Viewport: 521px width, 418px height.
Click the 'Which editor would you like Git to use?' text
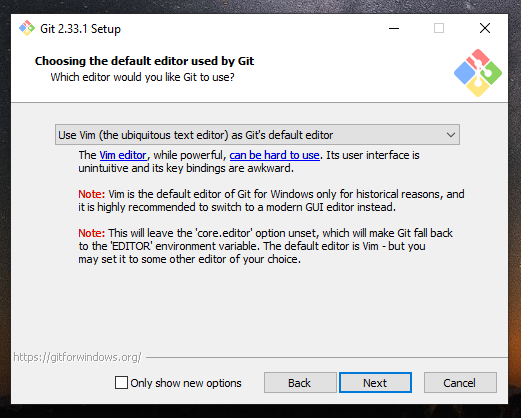pyautogui.click(x=143, y=77)
